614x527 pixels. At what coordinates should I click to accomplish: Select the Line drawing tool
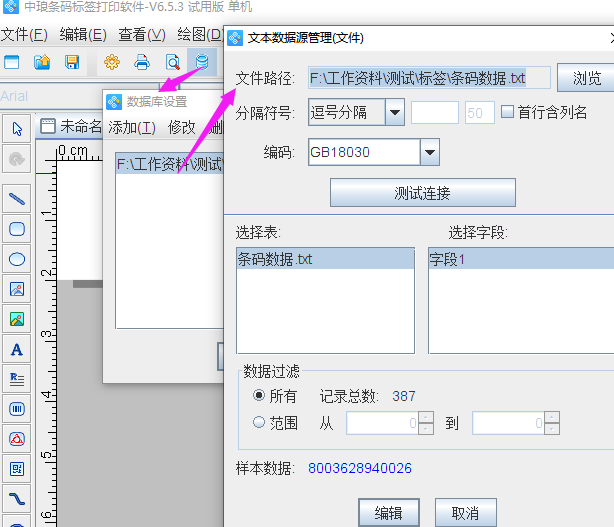pos(16,199)
